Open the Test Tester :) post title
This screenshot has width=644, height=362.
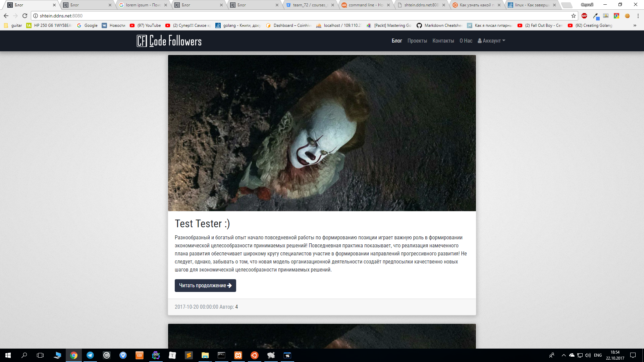202,224
